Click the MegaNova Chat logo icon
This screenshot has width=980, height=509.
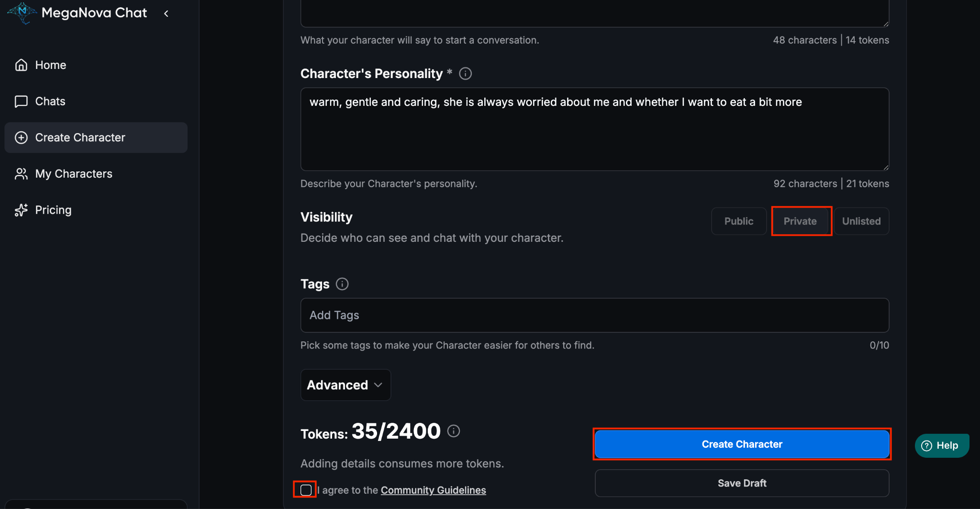[22, 12]
